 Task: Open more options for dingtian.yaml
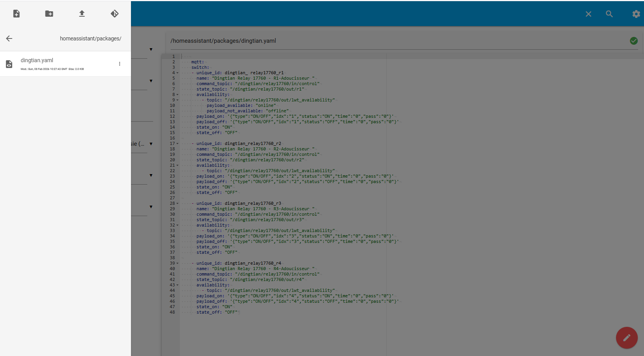(x=120, y=64)
